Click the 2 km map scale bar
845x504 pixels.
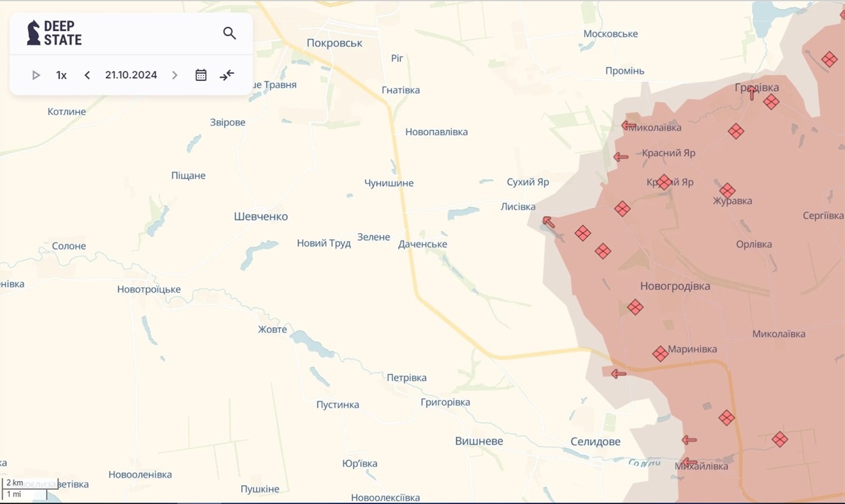30,483
